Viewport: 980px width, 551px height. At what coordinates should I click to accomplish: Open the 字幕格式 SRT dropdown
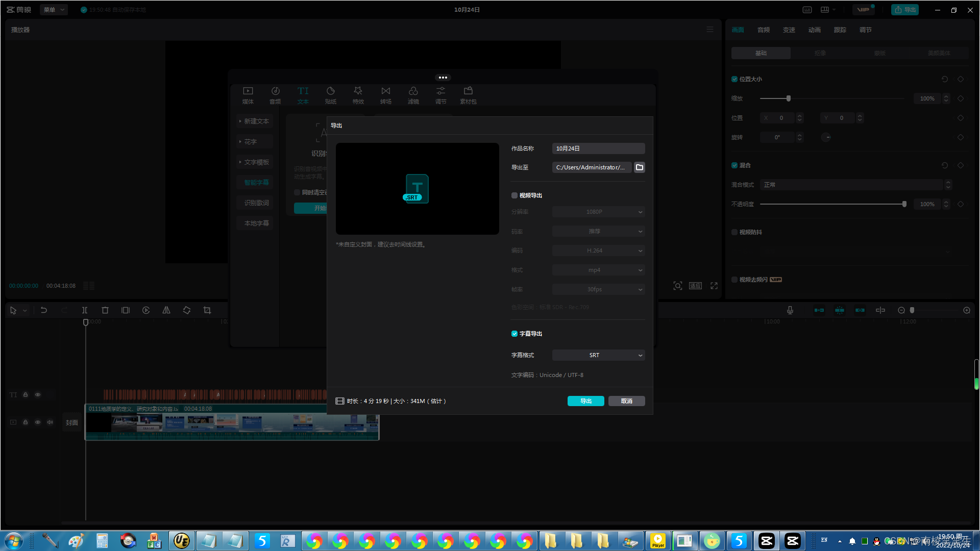(x=598, y=355)
